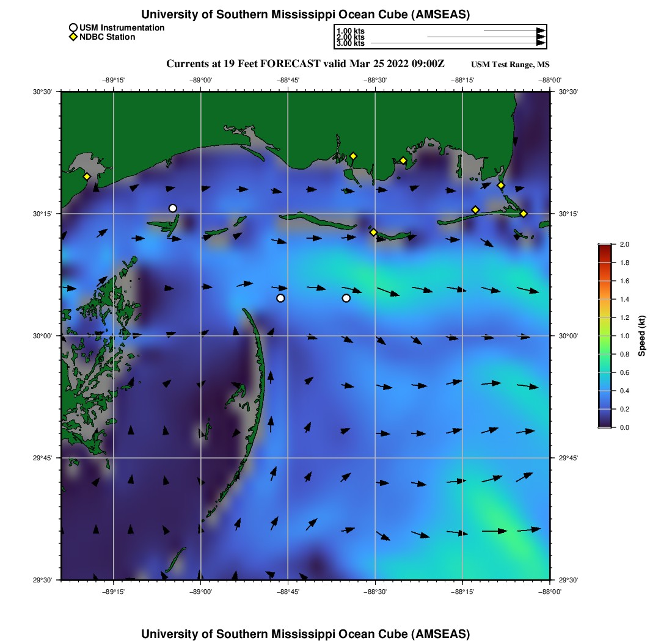Viewport: 672px width, 641px height.
Task: Click the easternmost NDBC diamond on the 30°15' line
Action: pyautogui.click(x=524, y=214)
